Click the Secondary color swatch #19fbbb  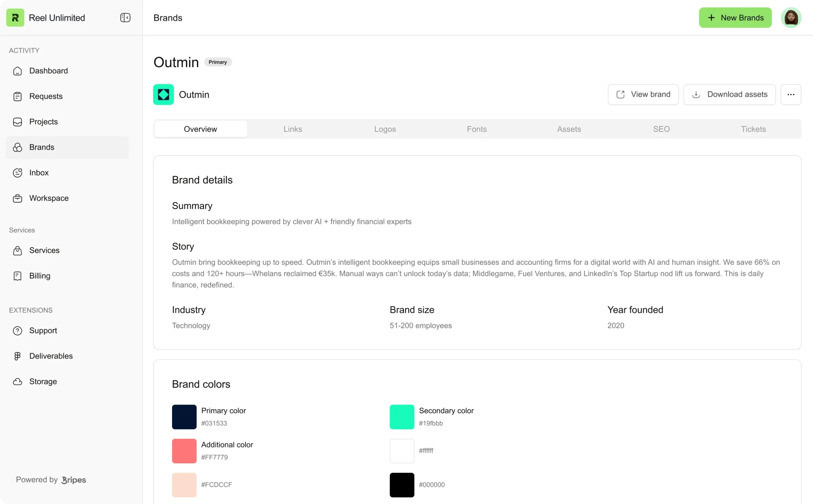402,417
